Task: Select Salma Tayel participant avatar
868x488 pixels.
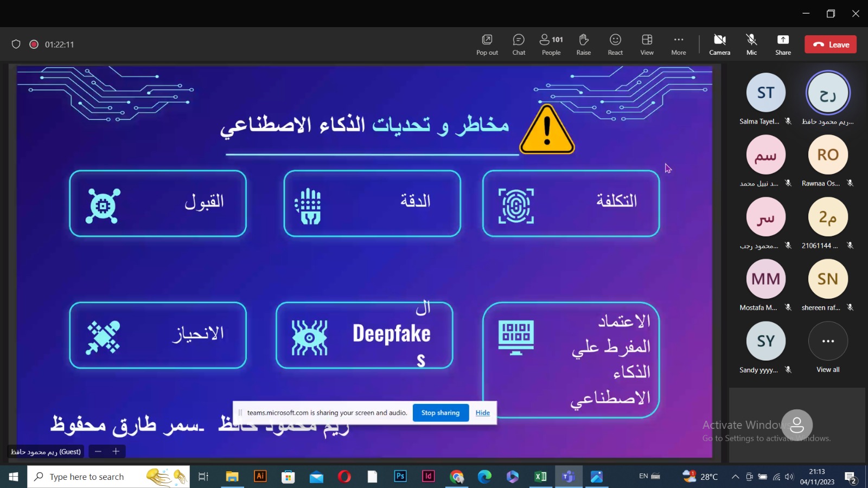Action: [765, 93]
